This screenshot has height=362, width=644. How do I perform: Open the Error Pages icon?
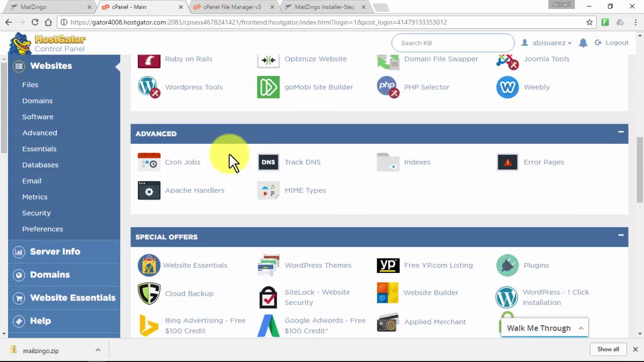(x=507, y=162)
